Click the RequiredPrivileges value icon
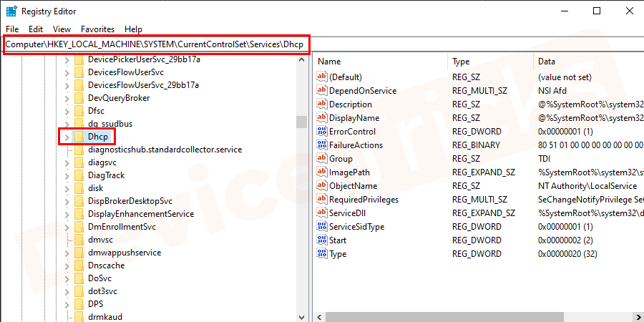This screenshot has width=644, height=322. (x=321, y=199)
